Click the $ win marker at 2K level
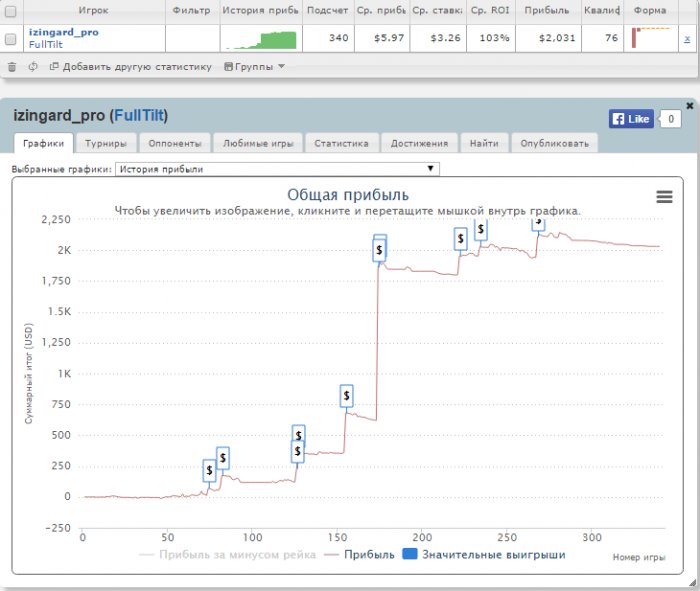700x591 pixels. pos(379,250)
